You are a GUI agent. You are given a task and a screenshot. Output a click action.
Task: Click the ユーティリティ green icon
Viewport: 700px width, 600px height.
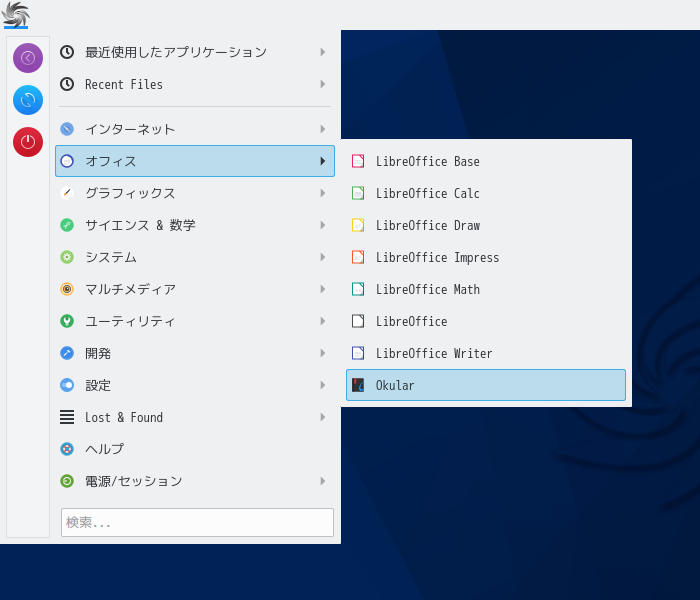pyautogui.click(x=67, y=321)
